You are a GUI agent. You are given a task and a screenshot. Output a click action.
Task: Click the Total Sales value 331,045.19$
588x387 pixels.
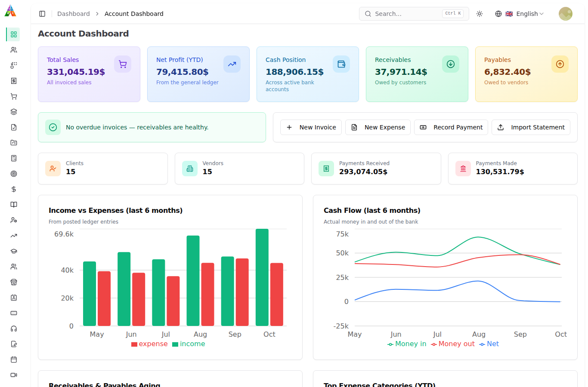pyautogui.click(x=76, y=72)
